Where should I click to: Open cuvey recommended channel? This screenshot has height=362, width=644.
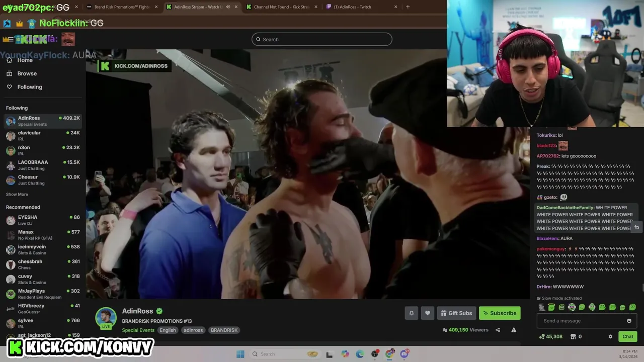(43, 279)
